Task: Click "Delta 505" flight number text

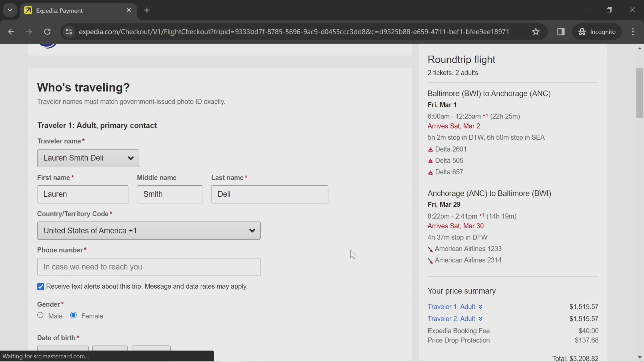Action: click(x=449, y=161)
